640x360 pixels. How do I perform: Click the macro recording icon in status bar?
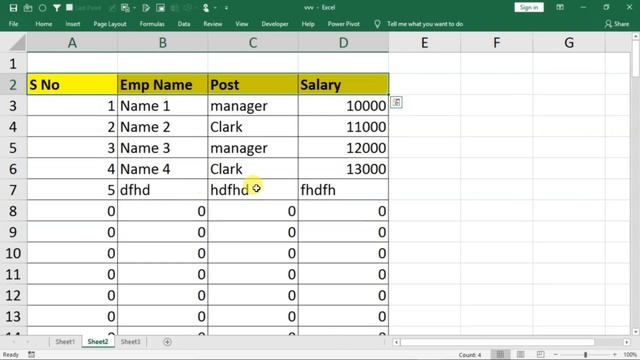point(31,355)
